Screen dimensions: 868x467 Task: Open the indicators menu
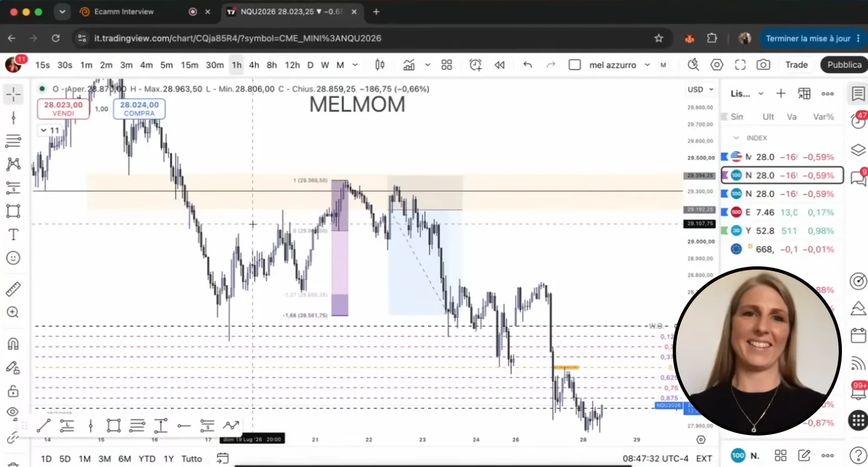tap(409, 65)
